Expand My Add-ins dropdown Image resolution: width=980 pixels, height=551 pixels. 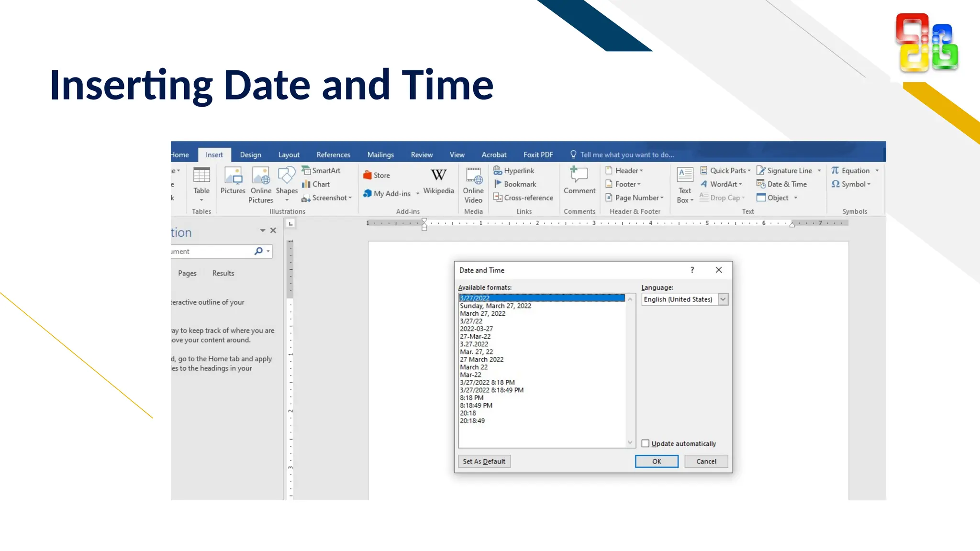point(418,194)
